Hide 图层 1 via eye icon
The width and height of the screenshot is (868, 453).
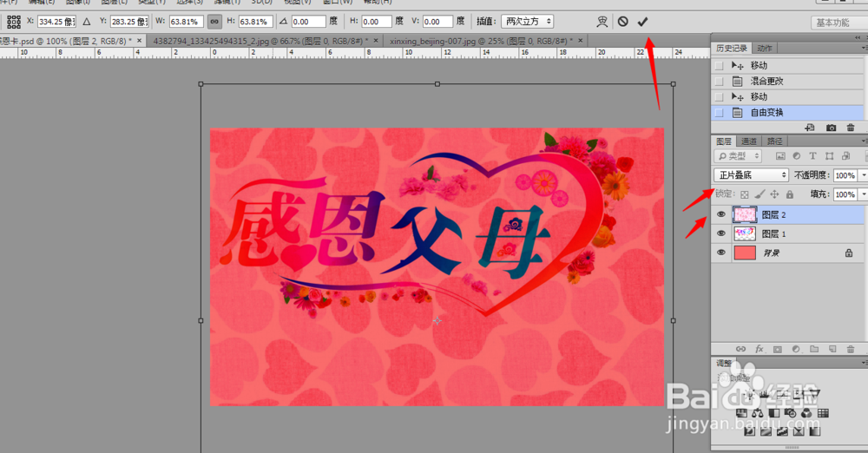[x=720, y=233]
